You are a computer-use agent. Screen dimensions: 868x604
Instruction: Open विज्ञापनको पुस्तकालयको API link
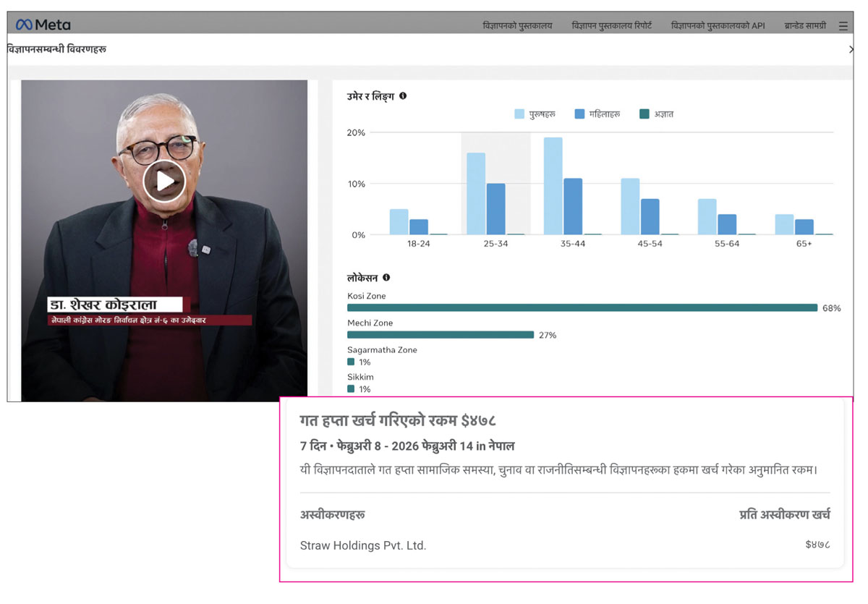coord(718,26)
